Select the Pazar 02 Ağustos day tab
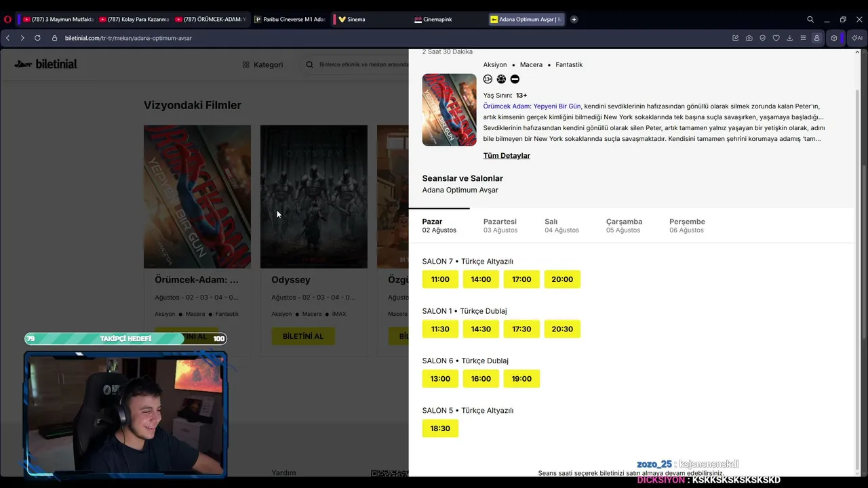 pos(439,226)
